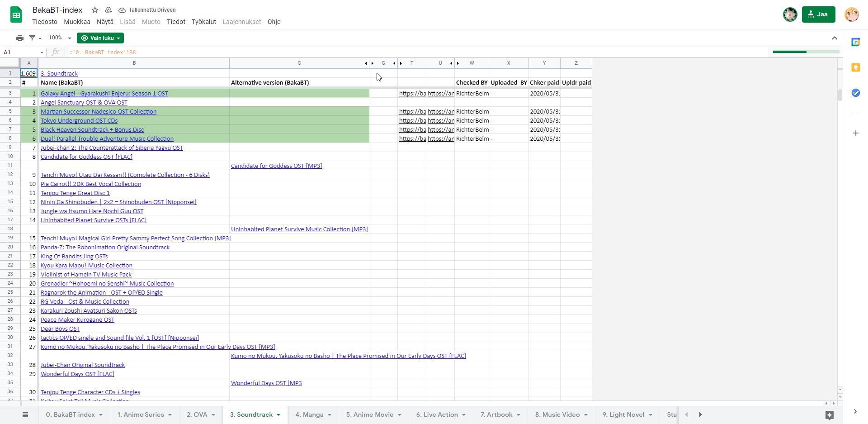Open the 3. Soundtrack link in B1
This screenshot has width=868, height=424.
pos(59,74)
